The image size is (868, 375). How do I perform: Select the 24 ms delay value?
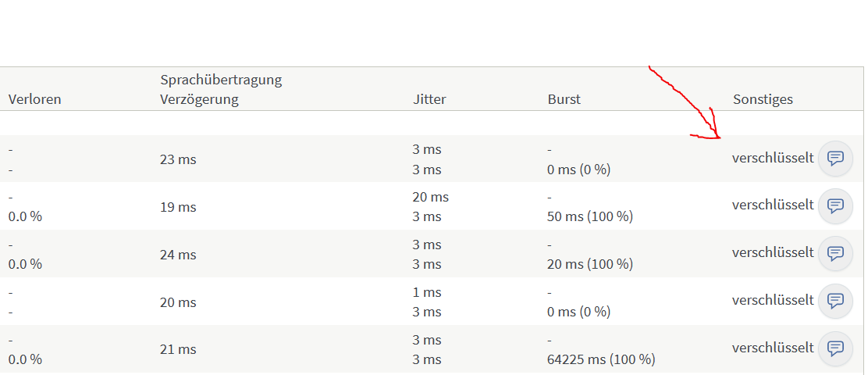(178, 255)
